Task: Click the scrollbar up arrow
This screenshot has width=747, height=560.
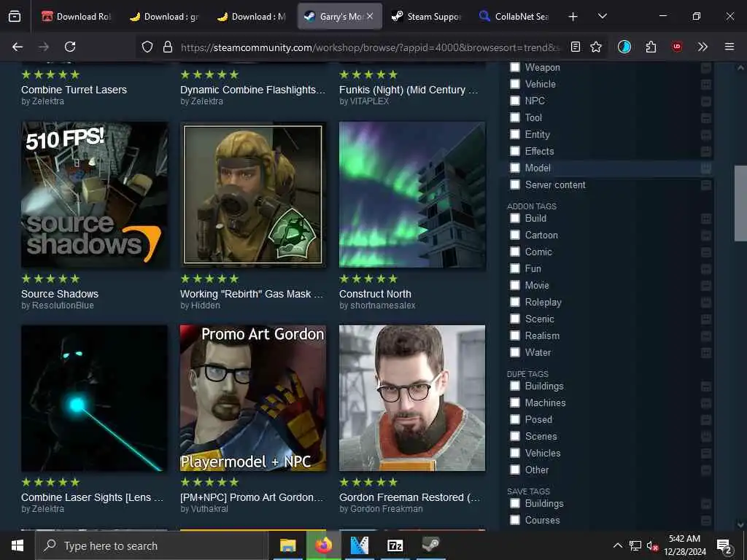Action: pyautogui.click(x=740, y=68)
